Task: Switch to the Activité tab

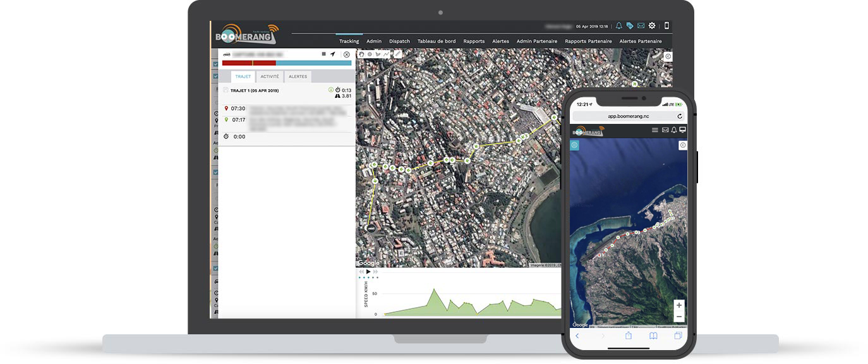Action: click(270, 76)
